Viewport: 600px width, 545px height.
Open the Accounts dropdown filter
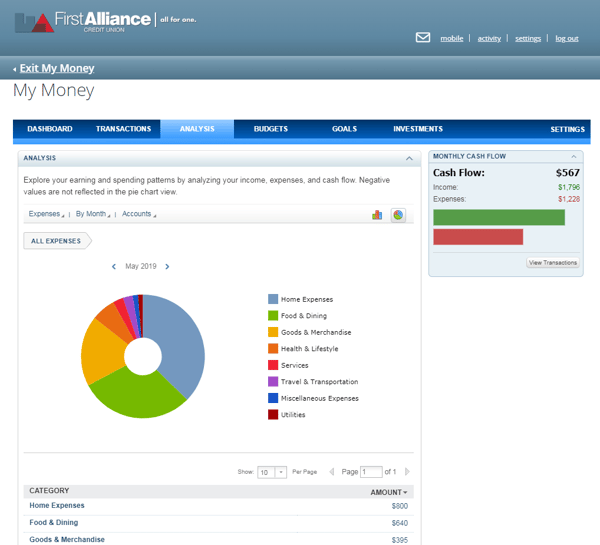(139, 214)
